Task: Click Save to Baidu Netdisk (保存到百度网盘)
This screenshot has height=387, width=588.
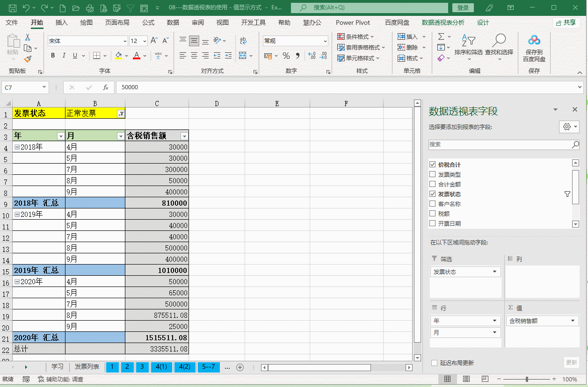Action: click(x=534, y=48)
